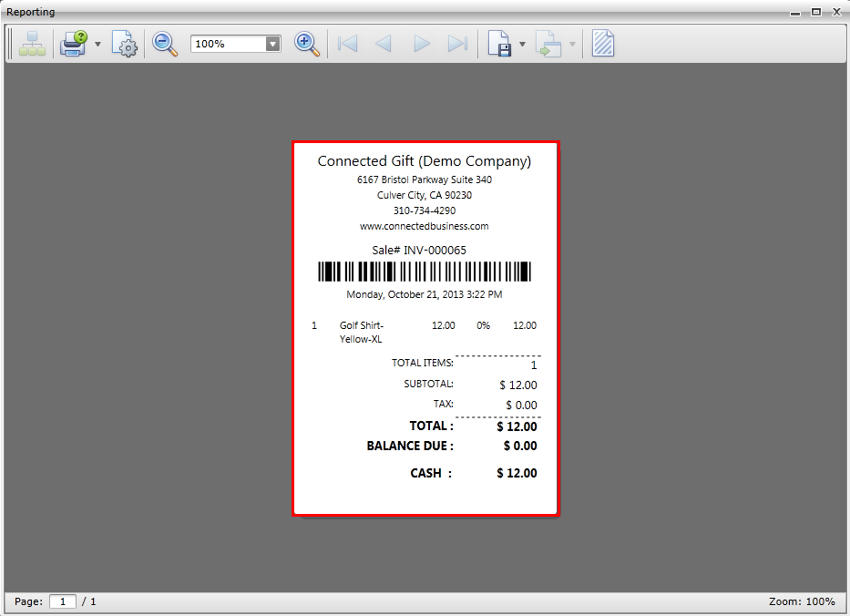Click the receipt barcode image

425,272
